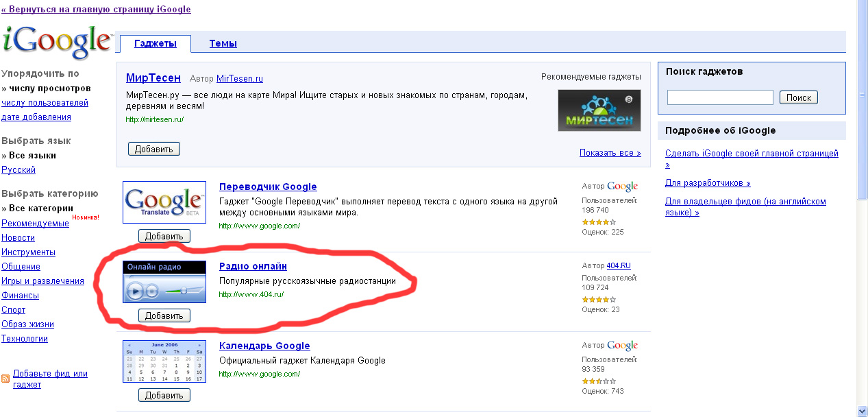Click the star rating for Радио онлайн

pos(599,300)
